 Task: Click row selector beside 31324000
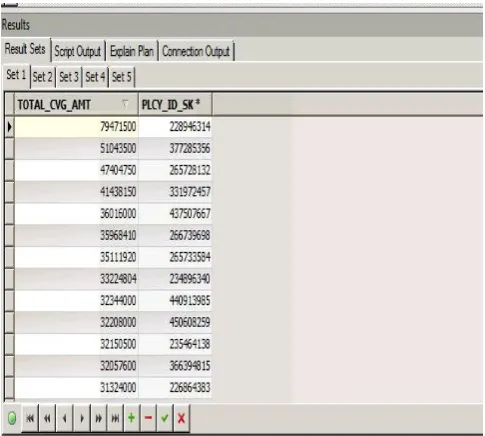[x=10, y=387]
